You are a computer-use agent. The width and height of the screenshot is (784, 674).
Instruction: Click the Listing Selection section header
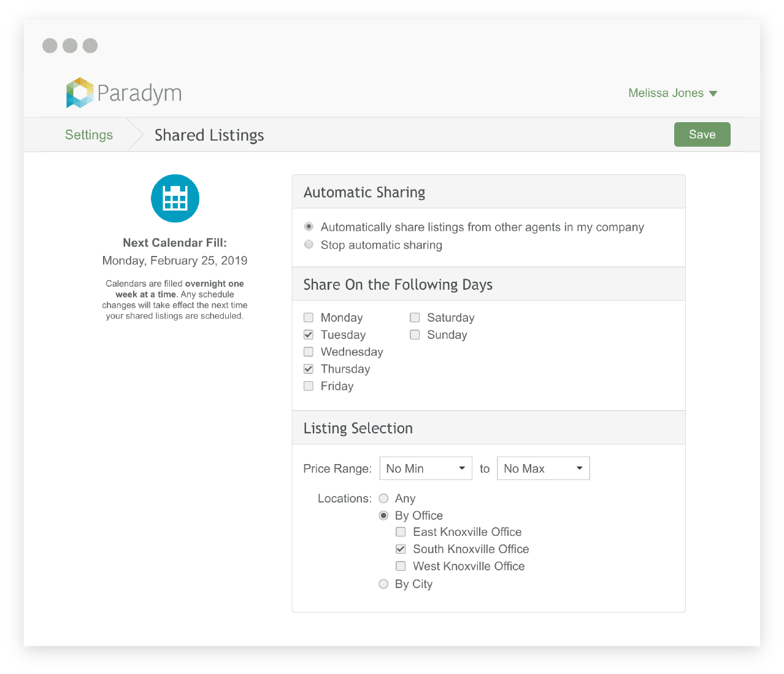488,428
